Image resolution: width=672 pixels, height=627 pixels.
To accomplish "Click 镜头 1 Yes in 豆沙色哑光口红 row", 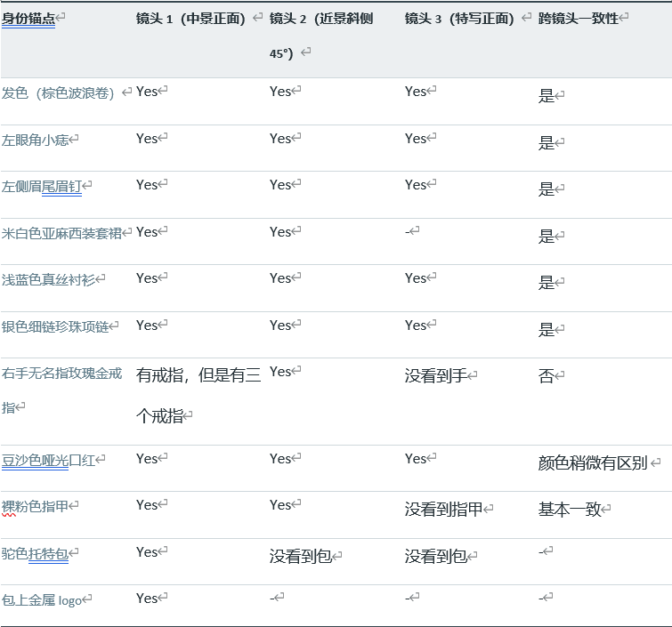I will tap(147, 459).
